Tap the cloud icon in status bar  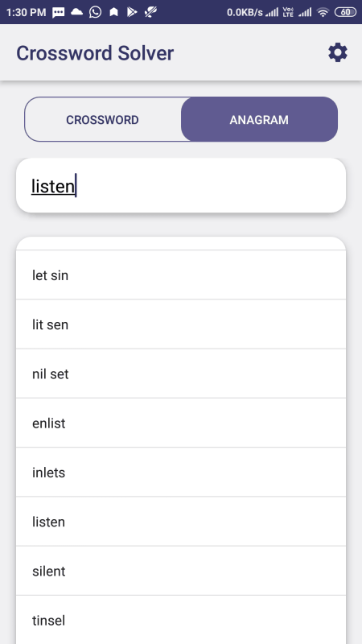click(x=76, y=12)
